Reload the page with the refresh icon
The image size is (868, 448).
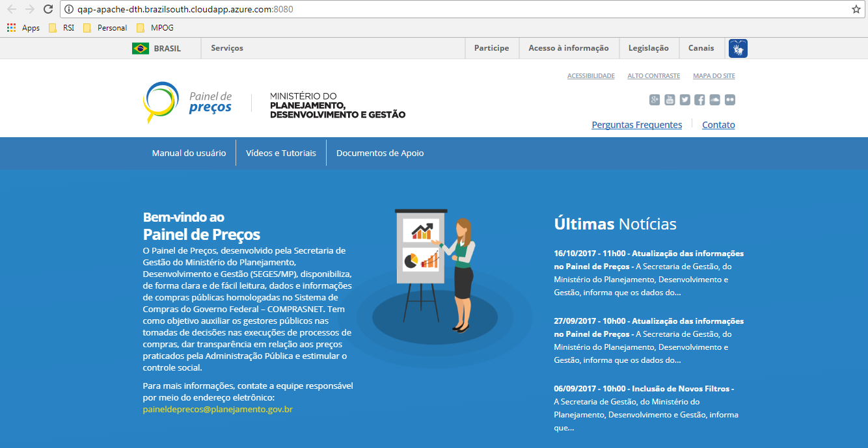point(47,9)
